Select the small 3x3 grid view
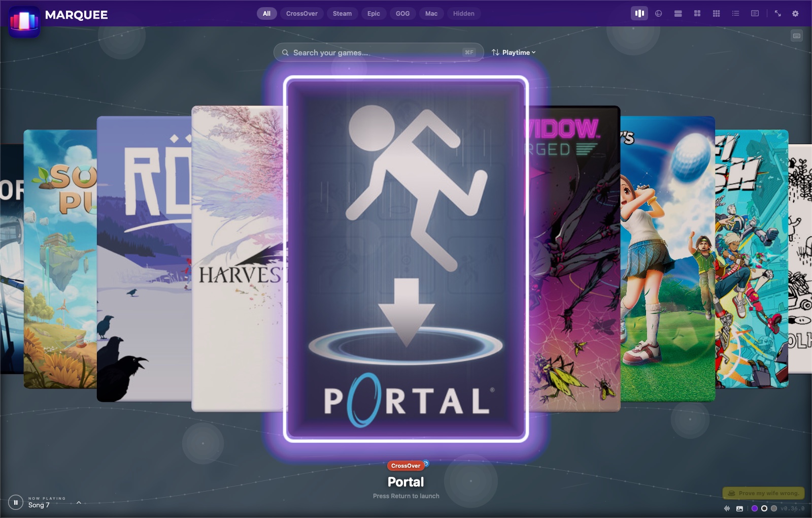Viewport: 812px width, 518px height. click(717, 14)
